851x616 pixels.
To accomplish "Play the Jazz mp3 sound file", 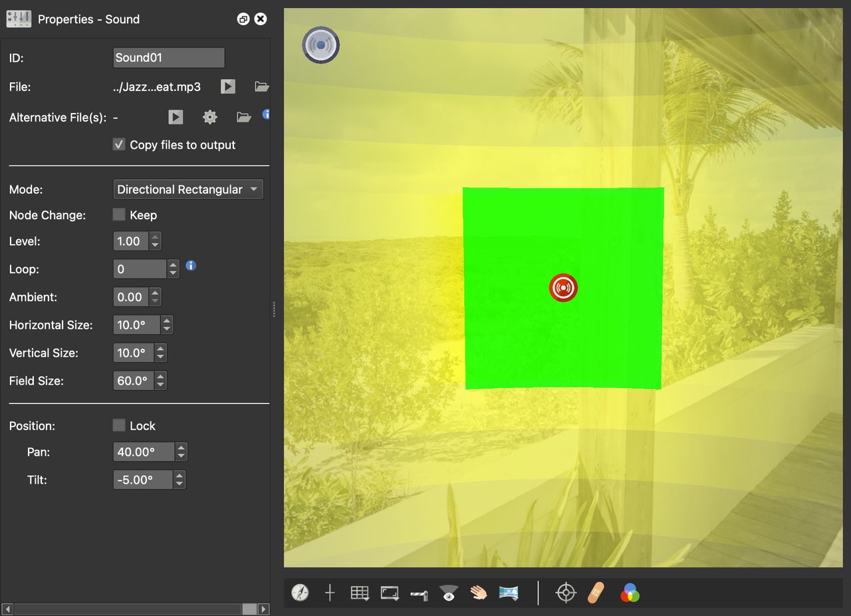I will (228, 86).
